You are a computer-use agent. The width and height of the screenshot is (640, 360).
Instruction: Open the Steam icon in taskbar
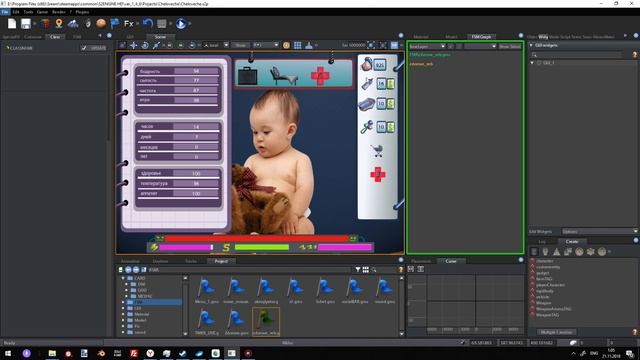point(182,353)
